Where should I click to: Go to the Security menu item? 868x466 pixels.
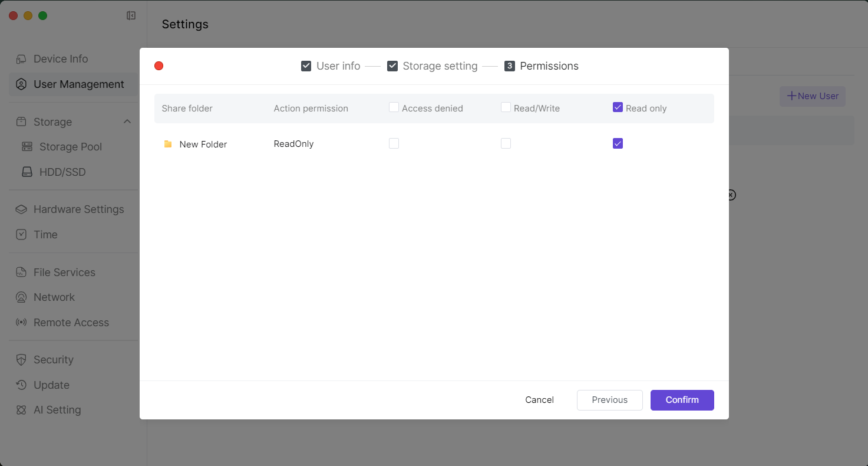[53, 360]
